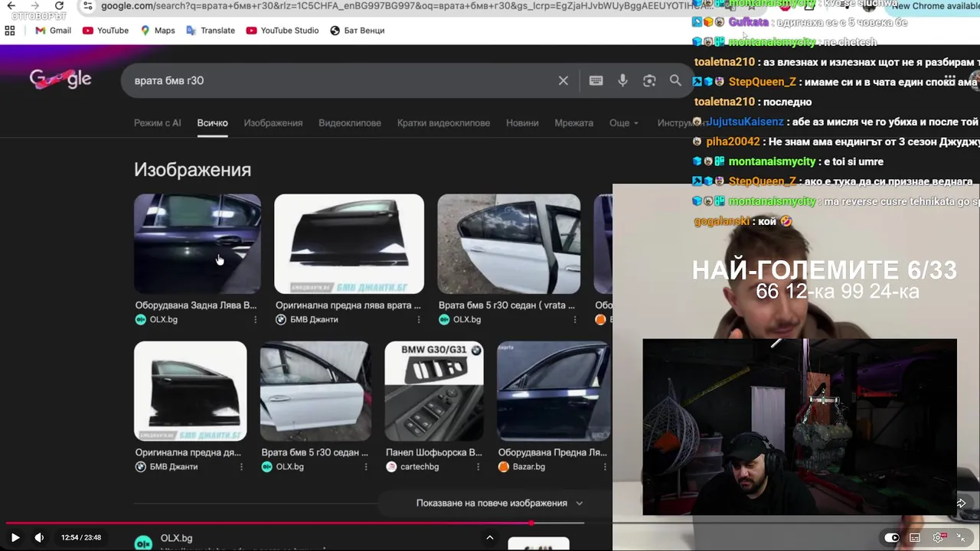Expand the Още dropdown

pos(623,122)
